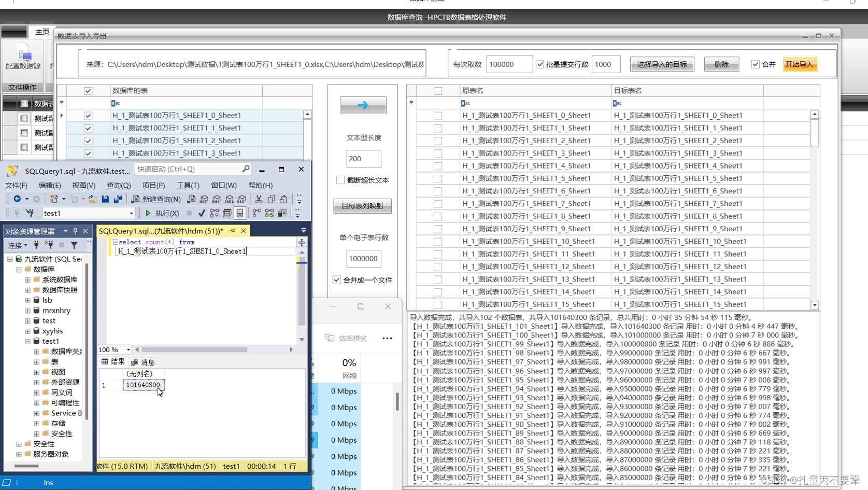This screenshot has width=868, height=490.
Task: Open the 查询(Q) menu
Action: [118, 185]
